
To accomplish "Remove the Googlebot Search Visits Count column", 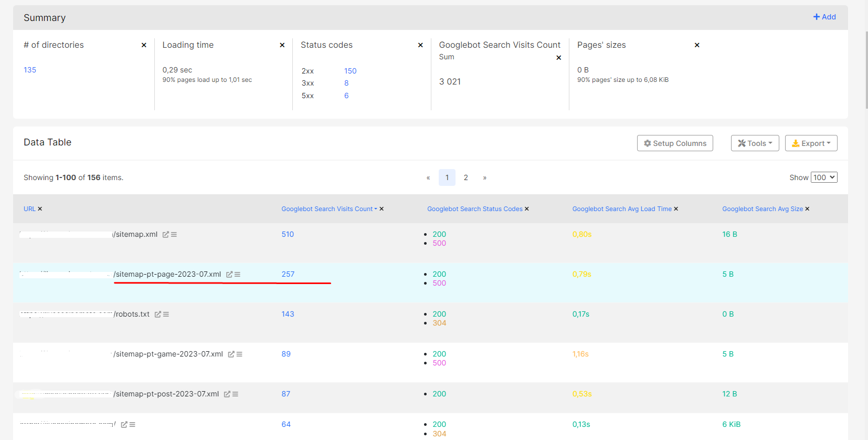I will [382, 209].
